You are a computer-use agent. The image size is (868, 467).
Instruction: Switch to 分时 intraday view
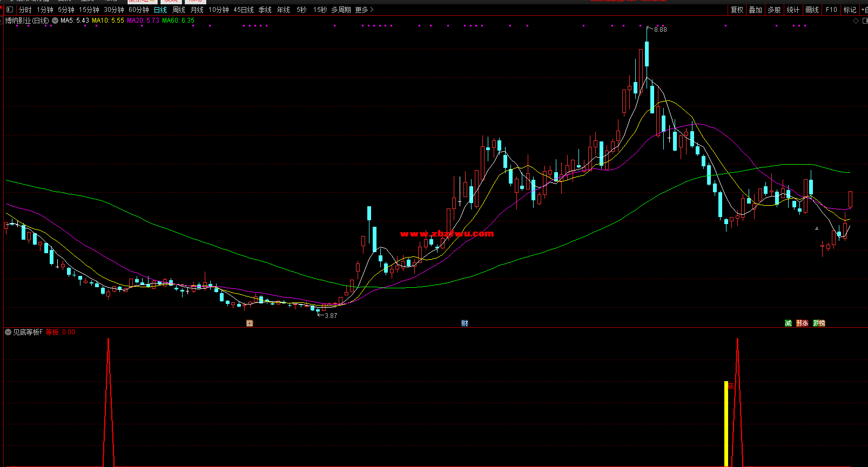point(25,10)
